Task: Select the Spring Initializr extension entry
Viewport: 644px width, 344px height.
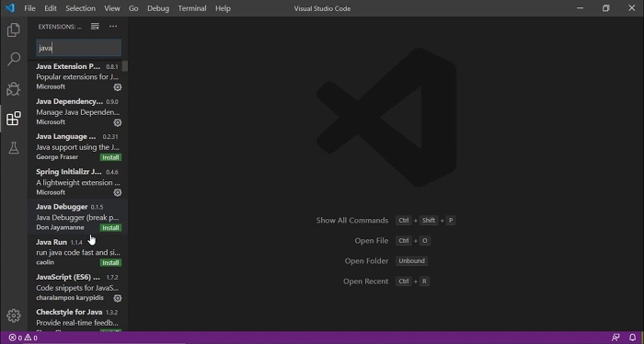Action: click(x=77, y=182)
